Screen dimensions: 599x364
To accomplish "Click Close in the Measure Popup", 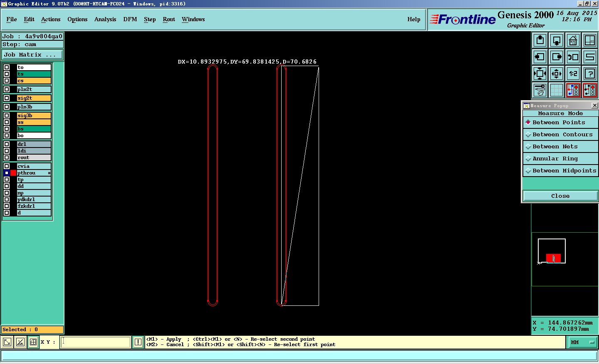I will 560,196.
